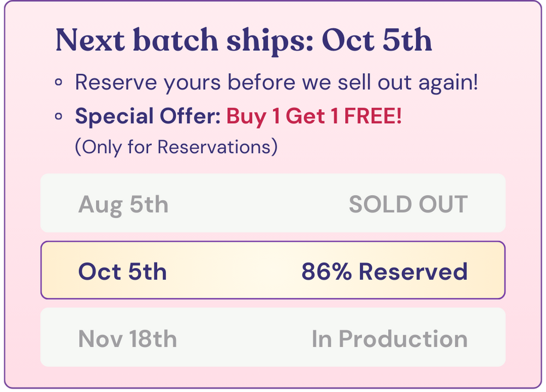Click the bullet circle beside "Reserve yours"
Screen dimensions: 546x392
coord(59,83)
